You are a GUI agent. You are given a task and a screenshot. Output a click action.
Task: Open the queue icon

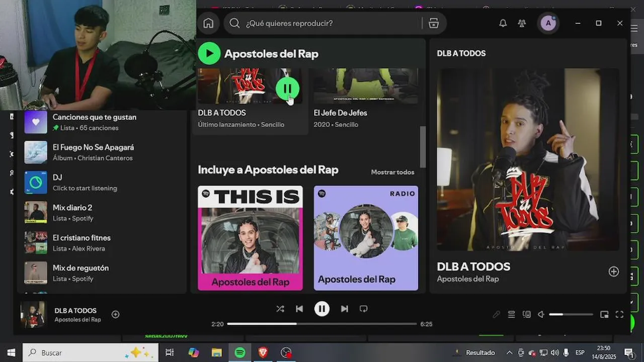[x=511, y=315]
